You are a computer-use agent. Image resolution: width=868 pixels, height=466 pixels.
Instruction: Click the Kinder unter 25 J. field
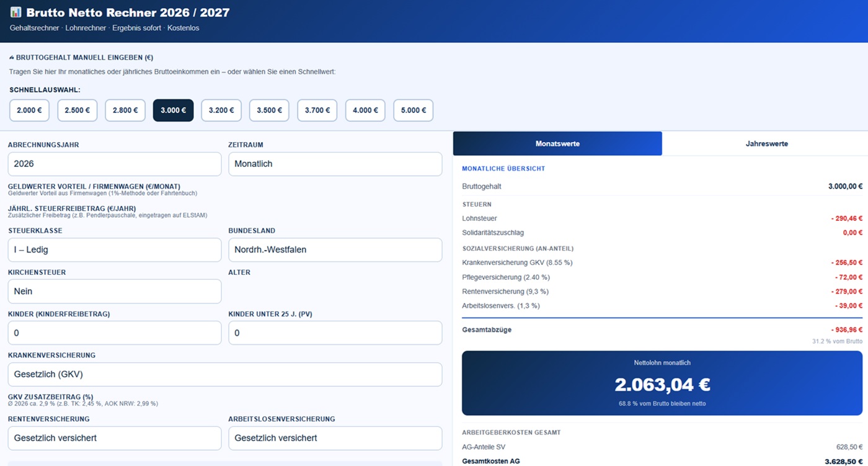335,333
